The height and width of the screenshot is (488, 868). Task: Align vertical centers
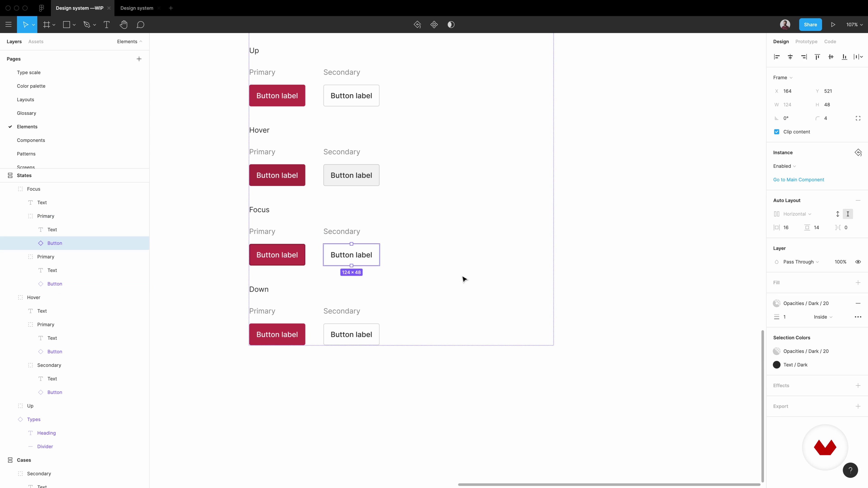pos(831,57)
